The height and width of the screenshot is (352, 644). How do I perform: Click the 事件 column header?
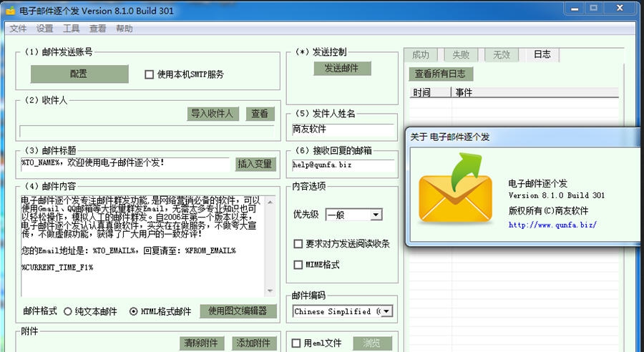(x=535, y=92)
